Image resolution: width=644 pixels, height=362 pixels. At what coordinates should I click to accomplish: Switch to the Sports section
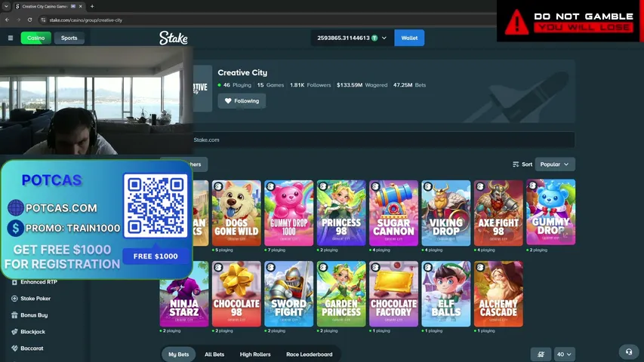point(69,38)
